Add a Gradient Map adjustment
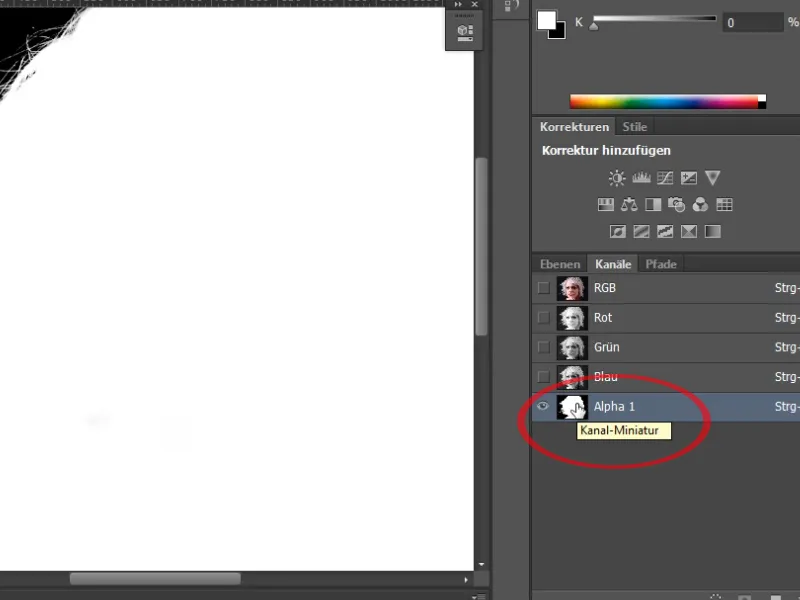This screenshot has width=800, height=600. click(x=712, y=232)
